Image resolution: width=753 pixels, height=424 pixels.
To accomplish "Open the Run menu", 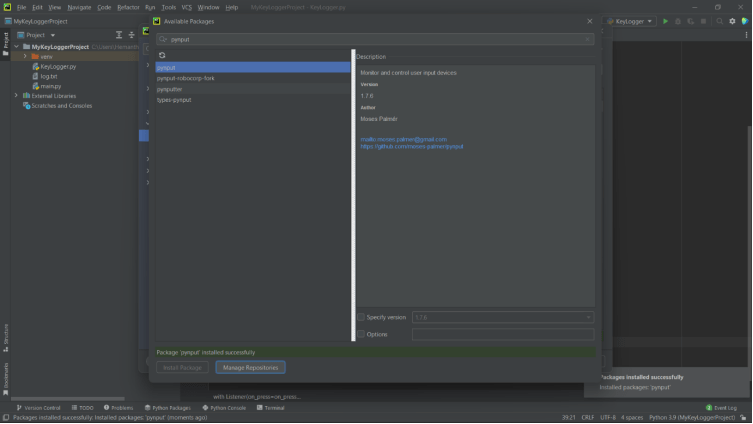I will point(150,7).
